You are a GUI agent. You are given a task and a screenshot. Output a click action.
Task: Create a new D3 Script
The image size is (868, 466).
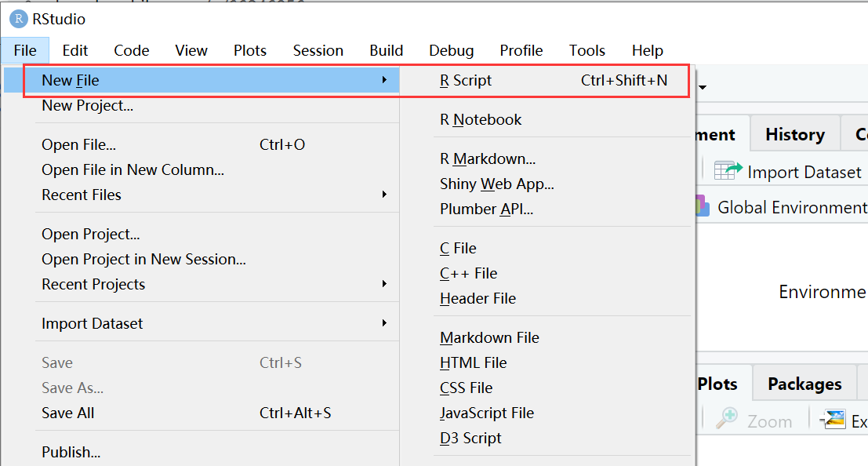[470, 438]
